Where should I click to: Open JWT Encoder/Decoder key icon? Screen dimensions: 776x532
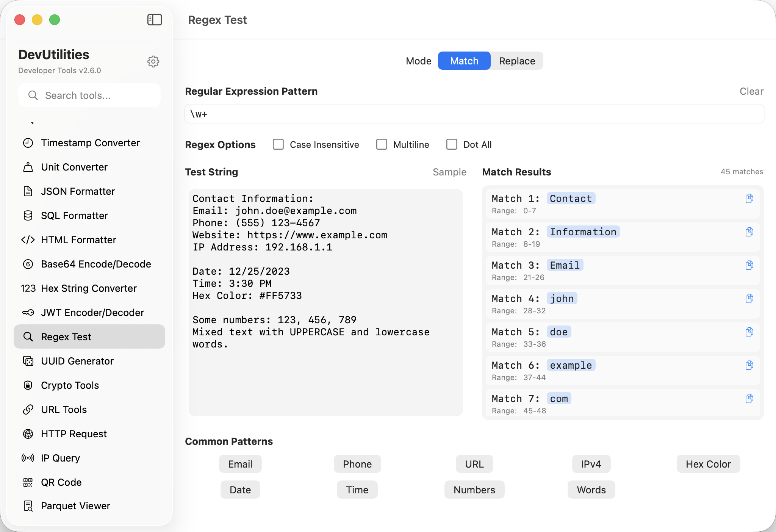pyautogui.click(x=28, y=313)
